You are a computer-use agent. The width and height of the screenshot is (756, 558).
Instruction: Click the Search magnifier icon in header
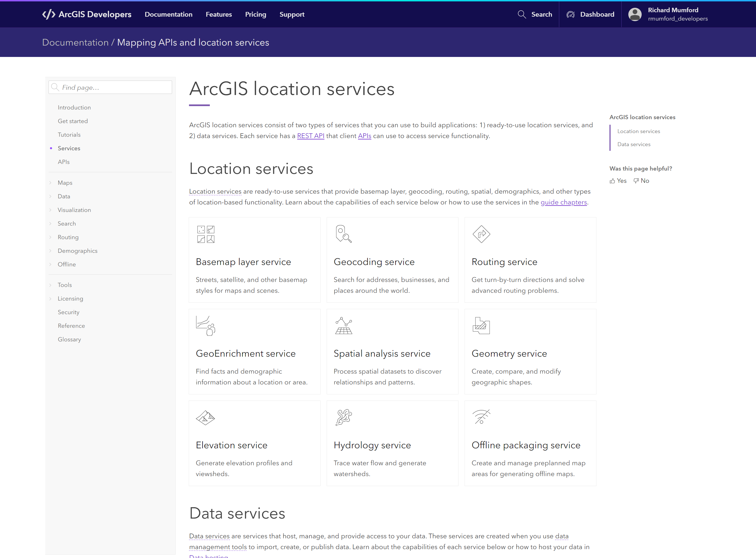522,14
